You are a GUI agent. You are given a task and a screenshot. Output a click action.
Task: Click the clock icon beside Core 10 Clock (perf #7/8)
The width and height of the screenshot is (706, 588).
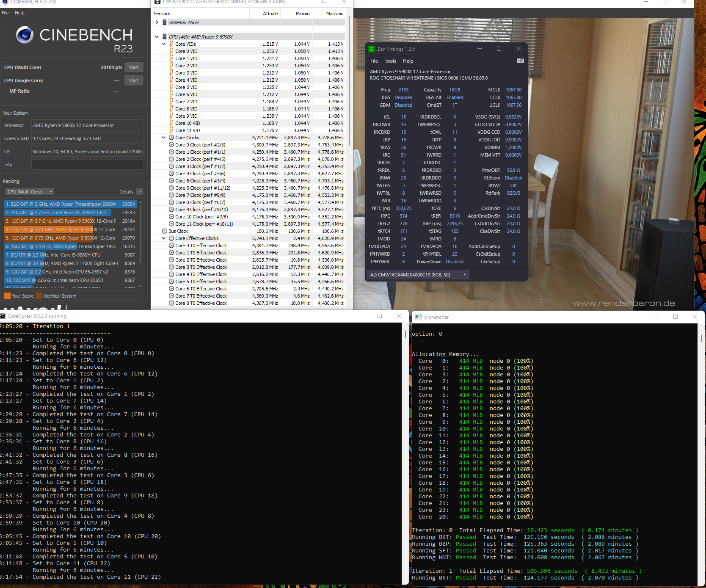(171, 217)
